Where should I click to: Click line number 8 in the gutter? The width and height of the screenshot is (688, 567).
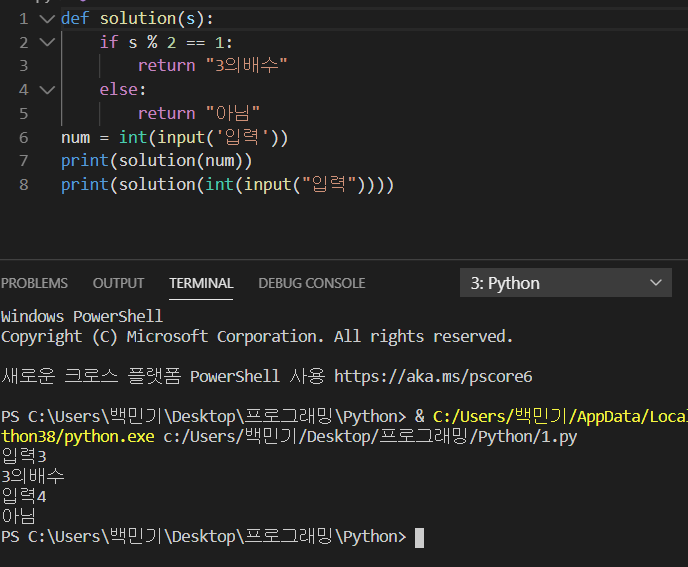click(x=24, y=185)
